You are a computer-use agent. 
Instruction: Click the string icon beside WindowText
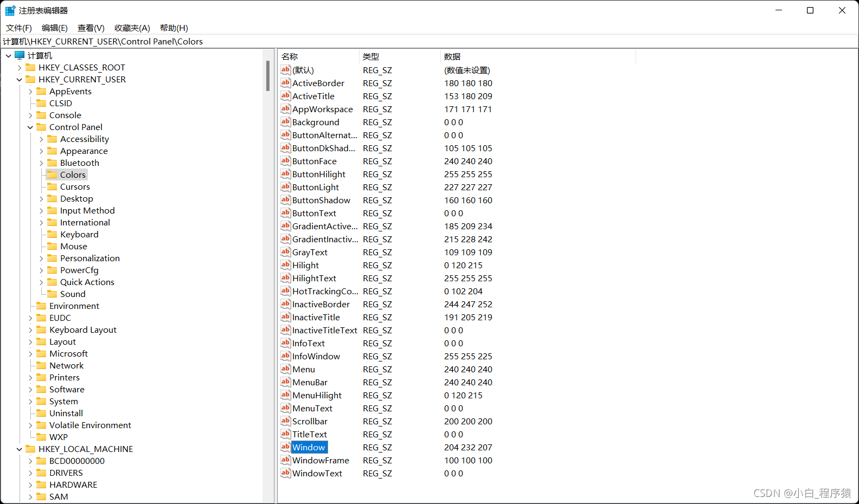point(286,473)
